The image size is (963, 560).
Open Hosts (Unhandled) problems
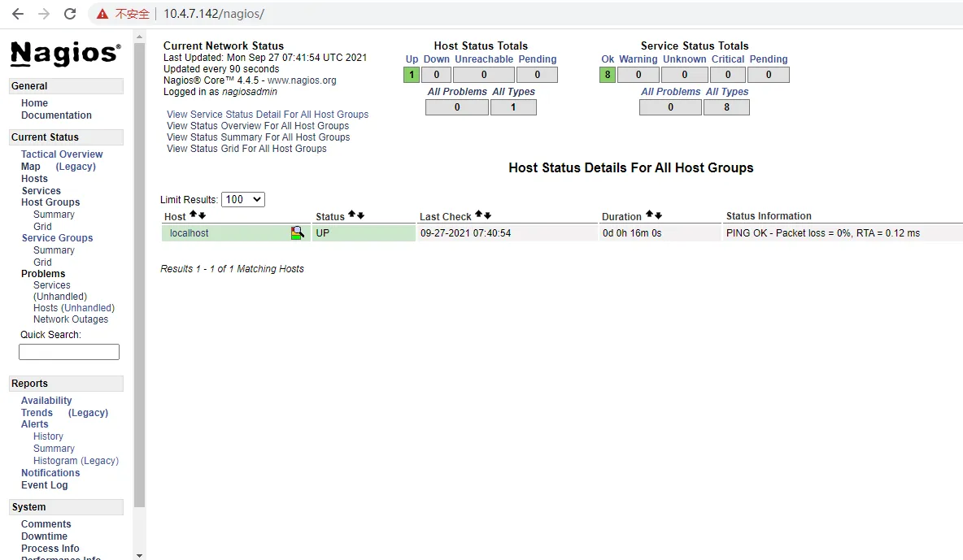pyautogui.click(x=74, y=308)
